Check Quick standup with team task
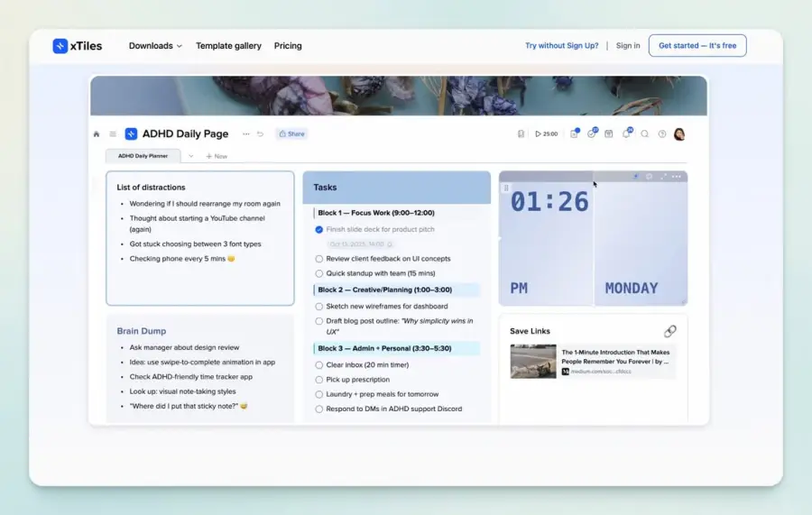The width and height of the screenshot is (812, 515). pos(319,273)
